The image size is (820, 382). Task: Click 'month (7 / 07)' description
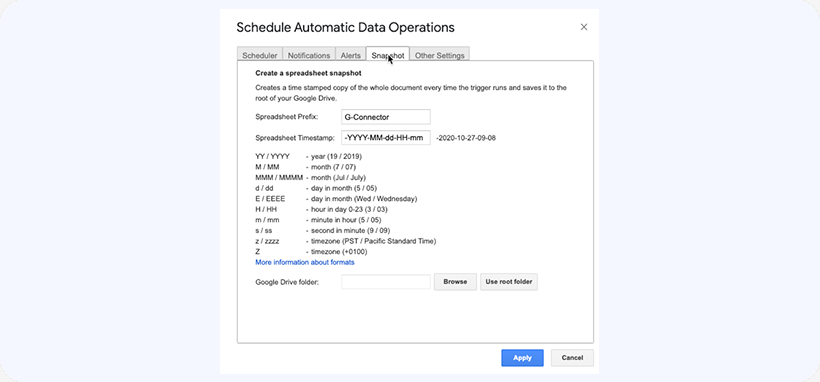pos(334,167)
